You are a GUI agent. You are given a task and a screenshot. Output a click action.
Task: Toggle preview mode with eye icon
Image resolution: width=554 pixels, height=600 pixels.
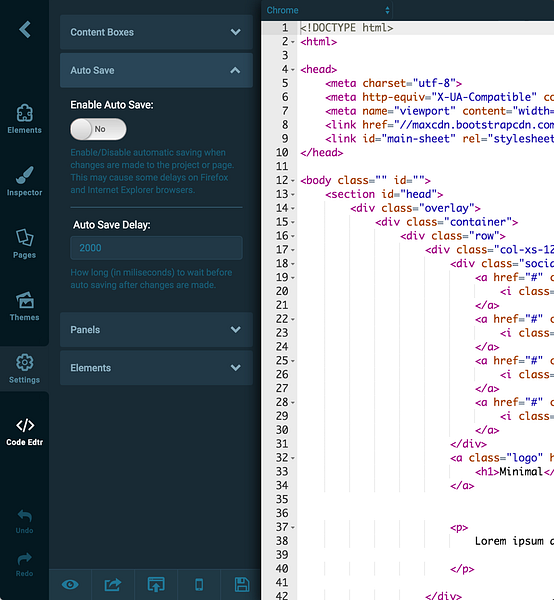pos(70,585)
